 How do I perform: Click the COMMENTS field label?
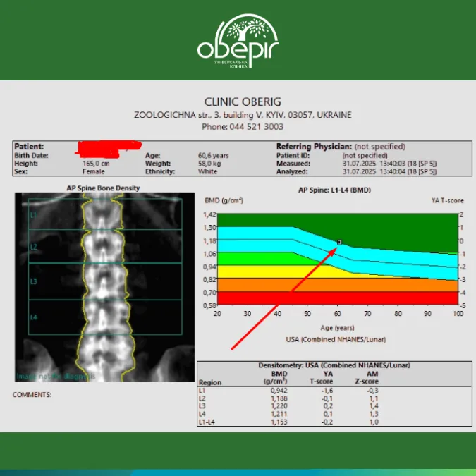click(x=32, y=394)
